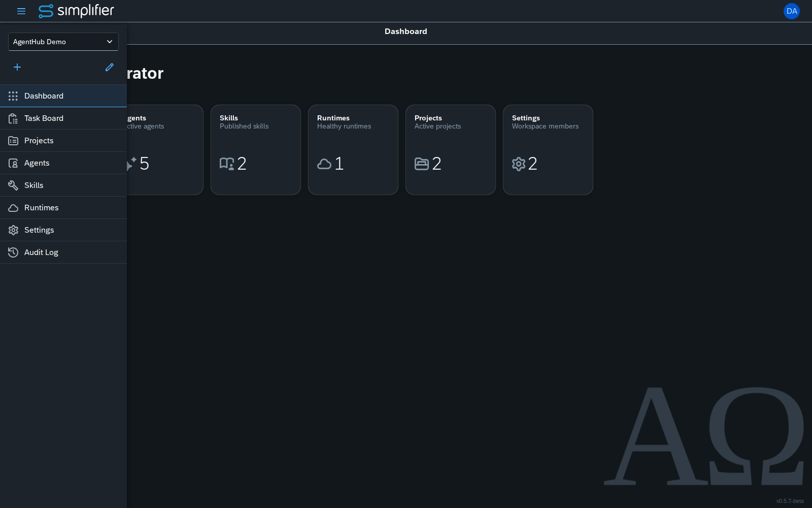812x508 pixels.
Task: Edit workspace with the pencil icon
Action: point(110,67)
